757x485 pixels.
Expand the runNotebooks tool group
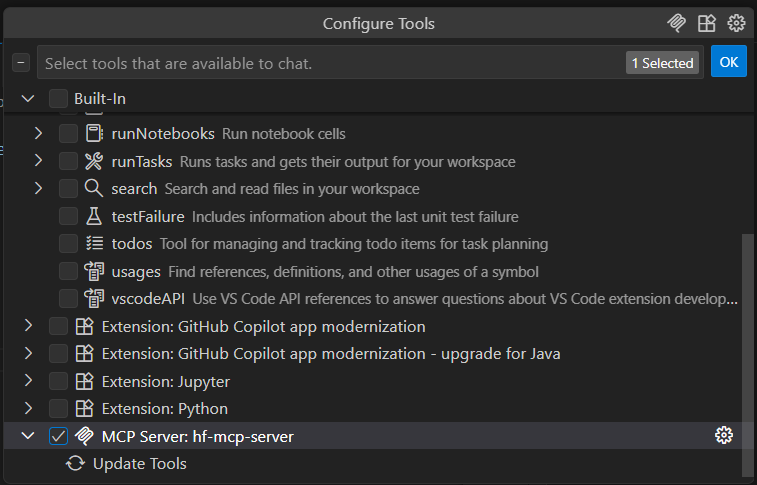pyautogui.click(x=38, y=133)
